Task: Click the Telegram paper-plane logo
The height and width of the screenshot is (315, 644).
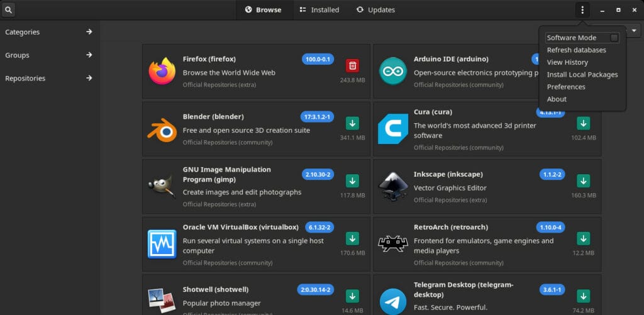Action: 393,301
